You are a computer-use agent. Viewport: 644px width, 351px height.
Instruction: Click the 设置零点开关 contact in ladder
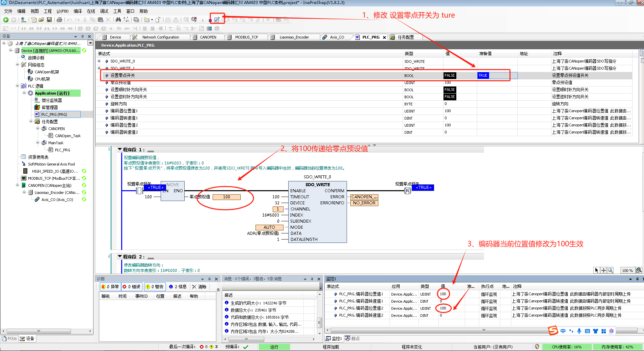coord(139,191)
